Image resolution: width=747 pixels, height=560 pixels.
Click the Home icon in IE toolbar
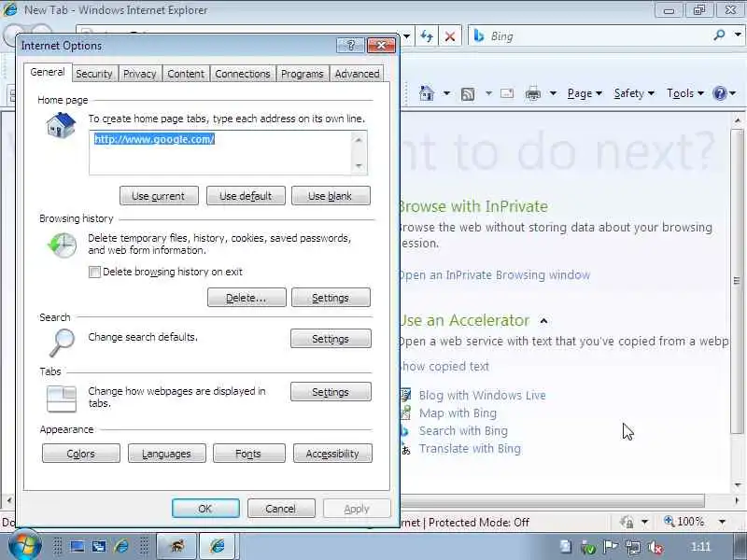pyautogui.click(x=427, y=93)
